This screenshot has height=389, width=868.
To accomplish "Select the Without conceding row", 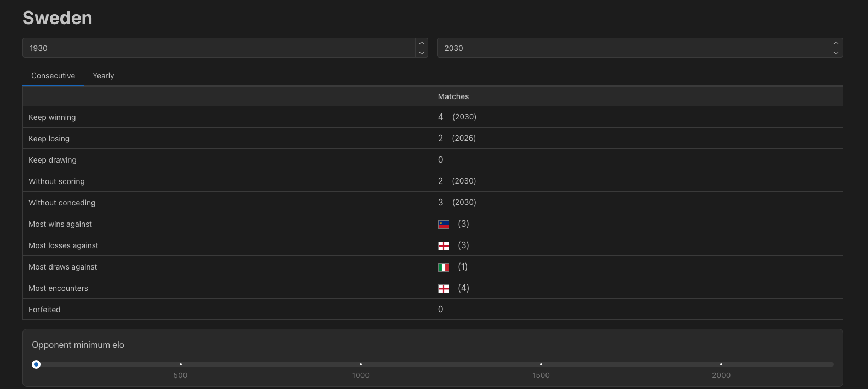I will 433,203.
